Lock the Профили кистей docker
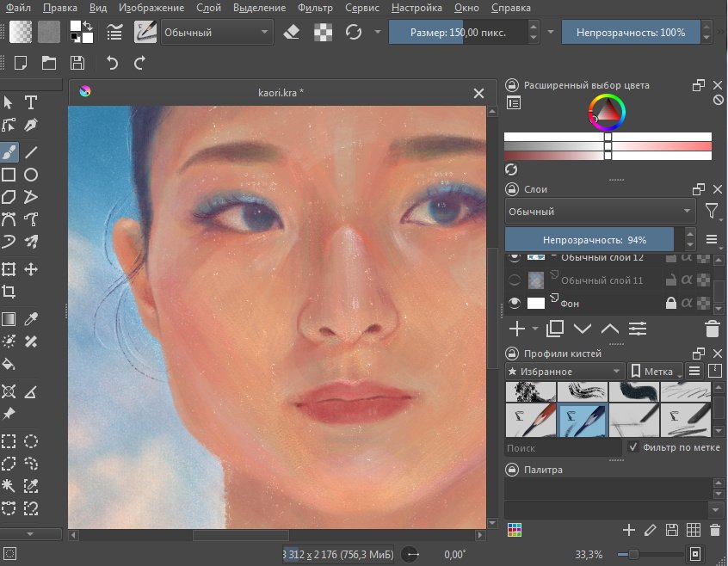728x566 pixels. (x=512, y=353)
